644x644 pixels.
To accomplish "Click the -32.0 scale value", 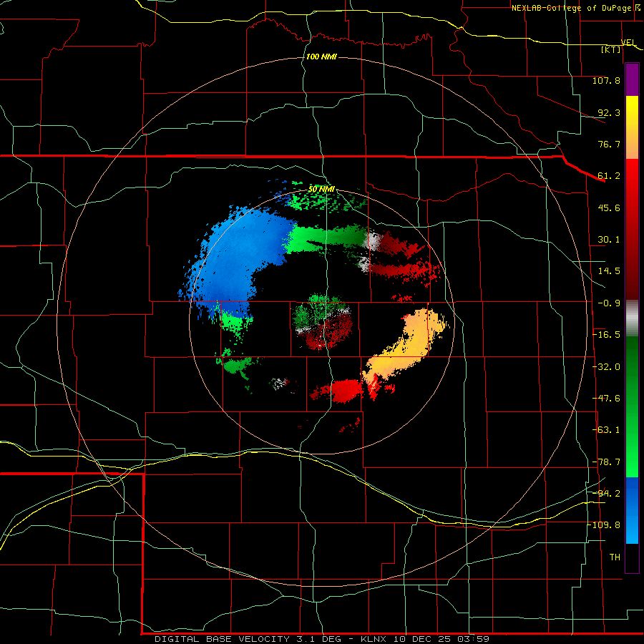I will pos(606,367).
